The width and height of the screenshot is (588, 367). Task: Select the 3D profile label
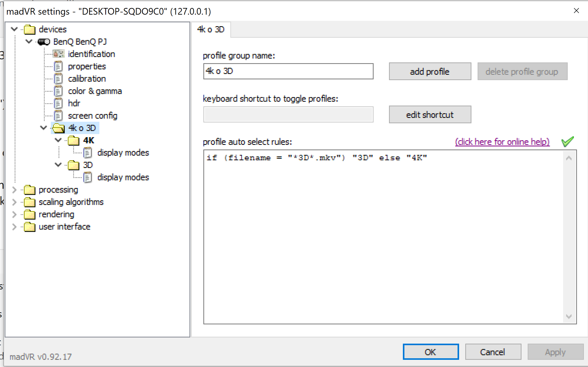pos(88,165)
